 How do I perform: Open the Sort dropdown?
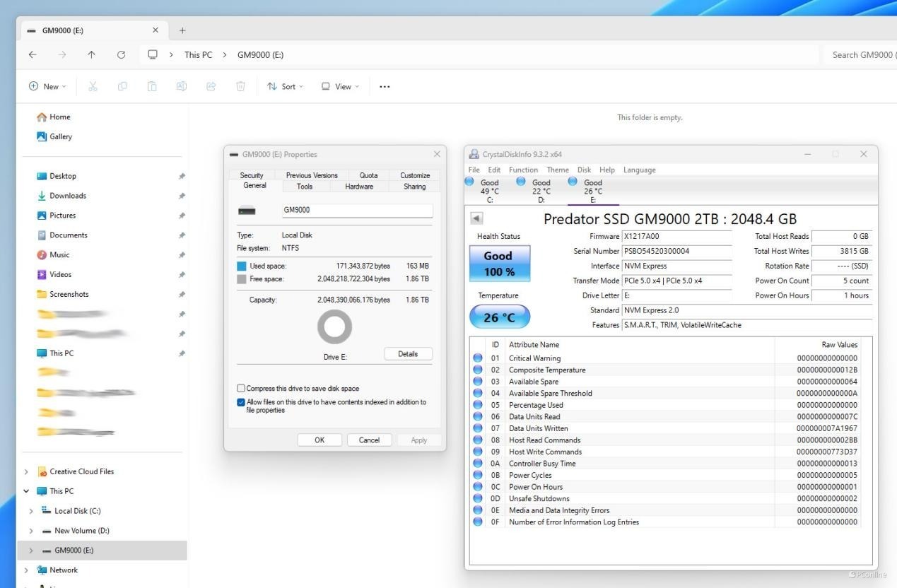pyautogui.click(x=285, y=86)
